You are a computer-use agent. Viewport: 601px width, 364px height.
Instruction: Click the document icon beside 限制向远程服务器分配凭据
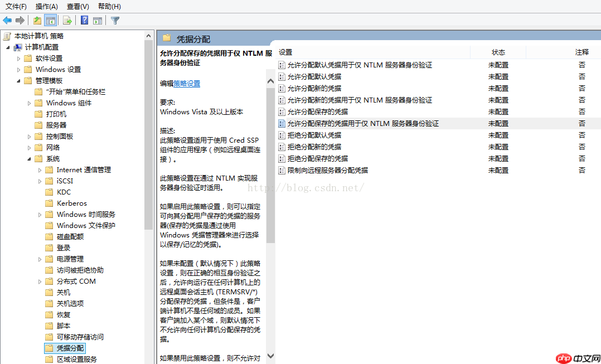pyautogui.click(x=282, y=170)
